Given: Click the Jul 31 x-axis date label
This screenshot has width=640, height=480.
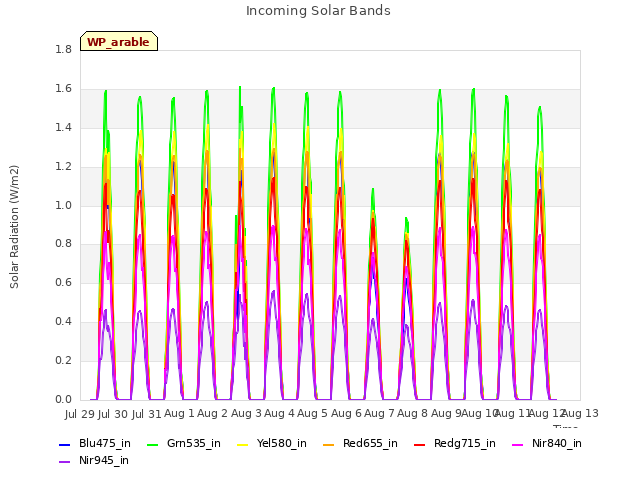Looking at the screenshot, I should [x=147, y=414].
